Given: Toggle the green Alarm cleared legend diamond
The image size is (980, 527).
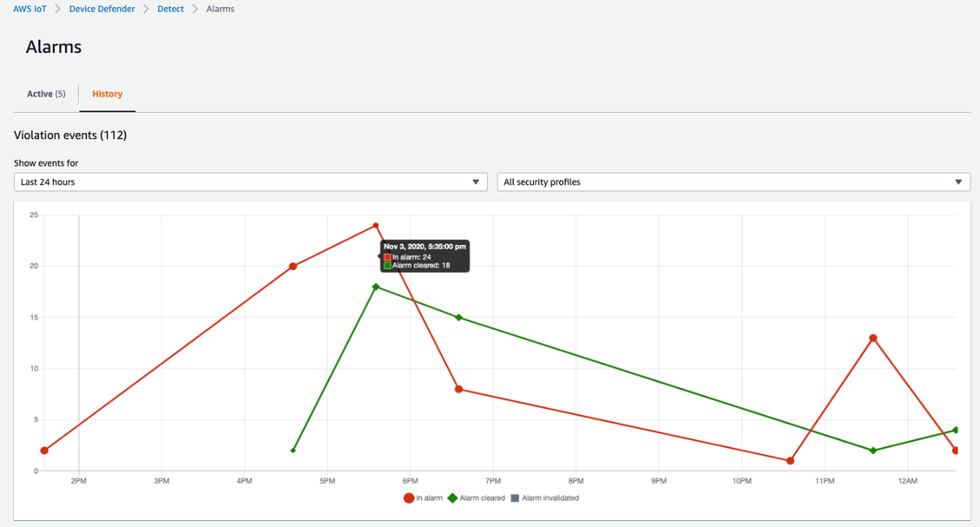Looking at the screenshot, I should click(452, 498).
